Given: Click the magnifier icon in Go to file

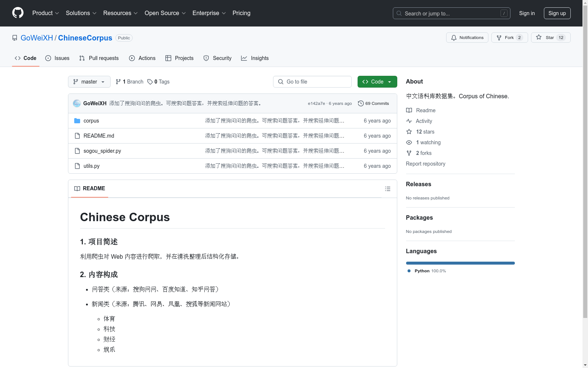Looking at the screenshot, I should tap(281, 82).
